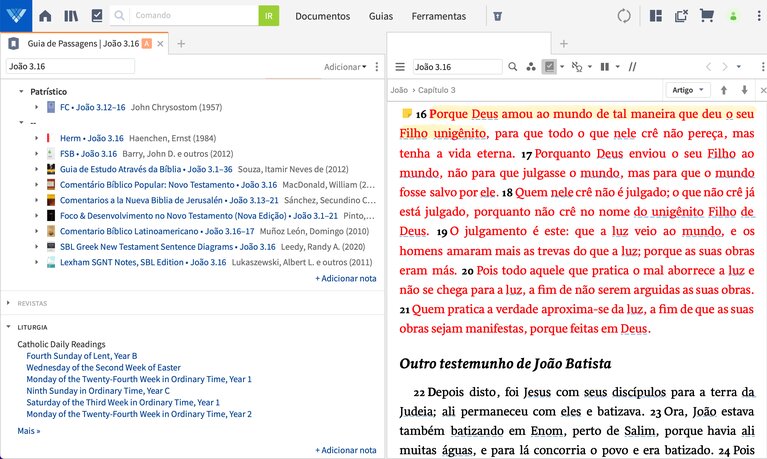Open the shopping cart icon

pyautogui.click(x=706, y=16)
